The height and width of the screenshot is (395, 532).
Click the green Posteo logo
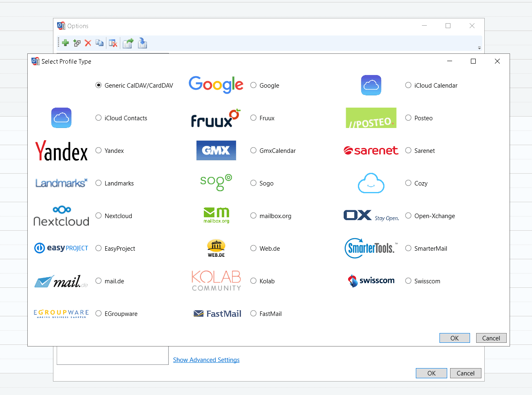(371, 118)
